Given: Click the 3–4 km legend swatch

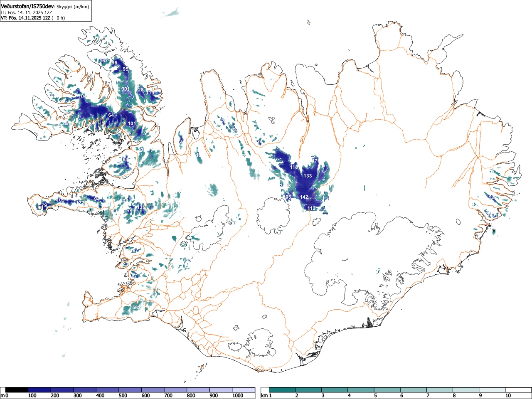Looking at the screenshot, I should tap(335, 390).
